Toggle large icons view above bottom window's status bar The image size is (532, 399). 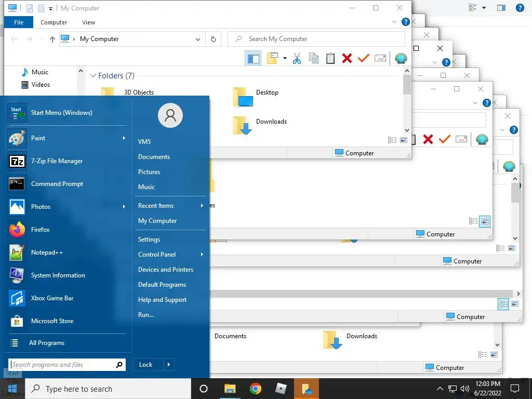(494, 355)
